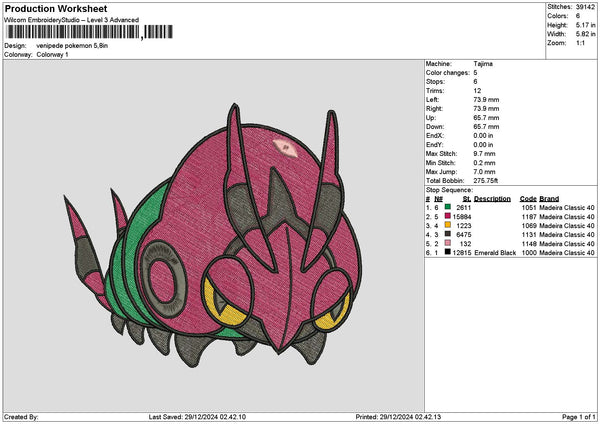
Task: Click the 'N#' column header
Action: 438,199
